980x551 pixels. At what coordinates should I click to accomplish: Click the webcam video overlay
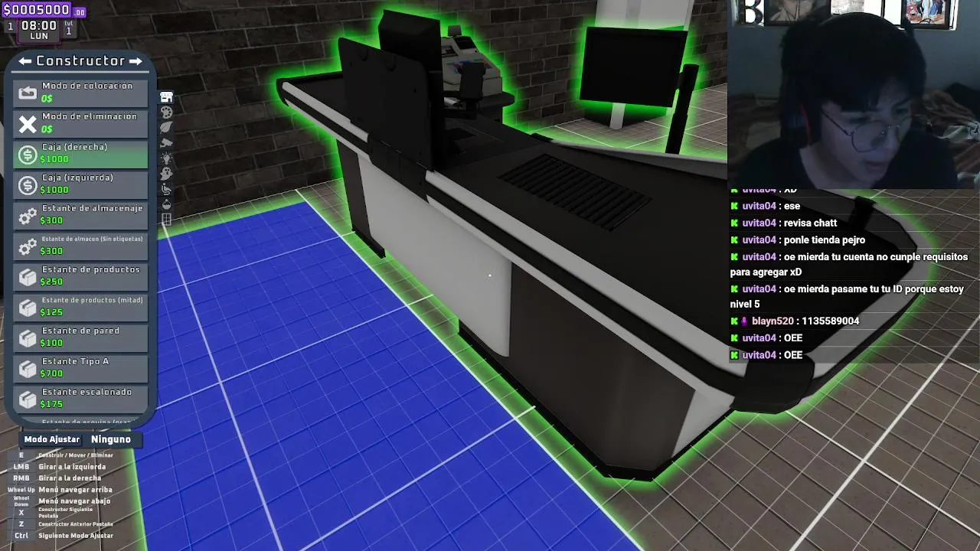[x=854, y=93]
